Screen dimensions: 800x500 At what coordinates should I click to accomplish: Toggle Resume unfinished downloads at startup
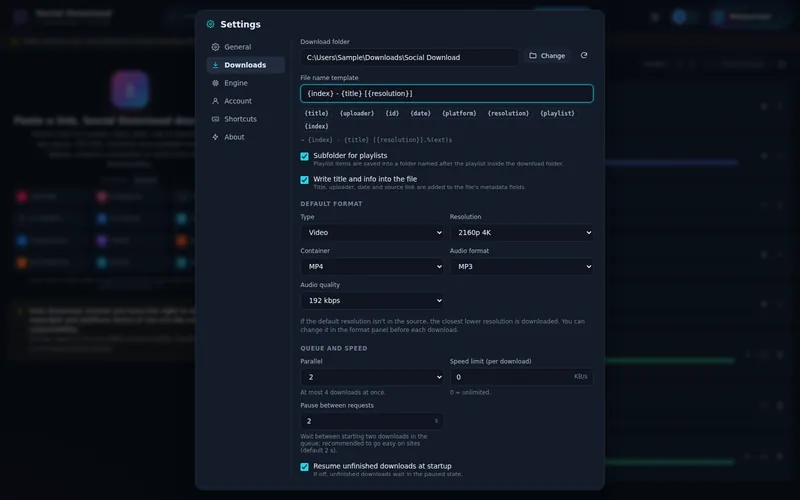(x=305, y=467)
